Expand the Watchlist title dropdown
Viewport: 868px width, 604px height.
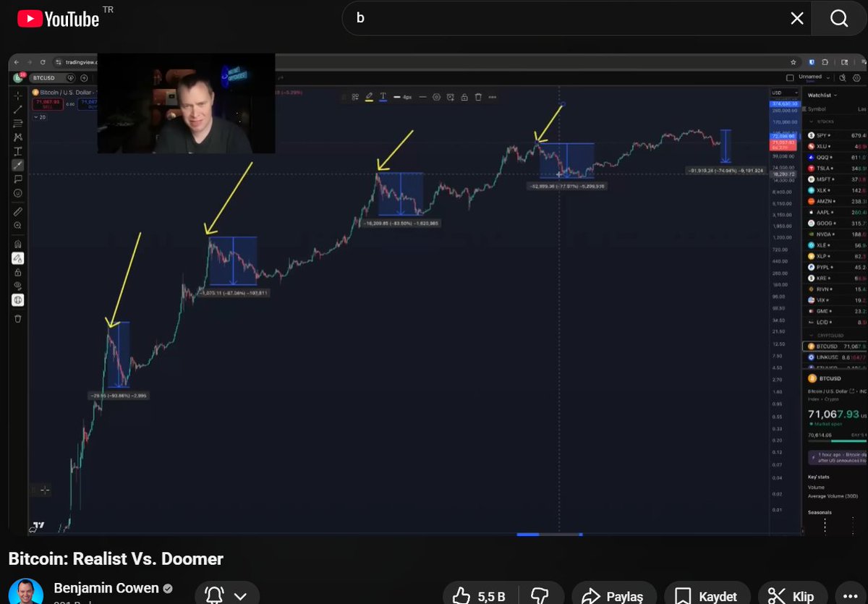pyautogui.click(x=822, y=95)
